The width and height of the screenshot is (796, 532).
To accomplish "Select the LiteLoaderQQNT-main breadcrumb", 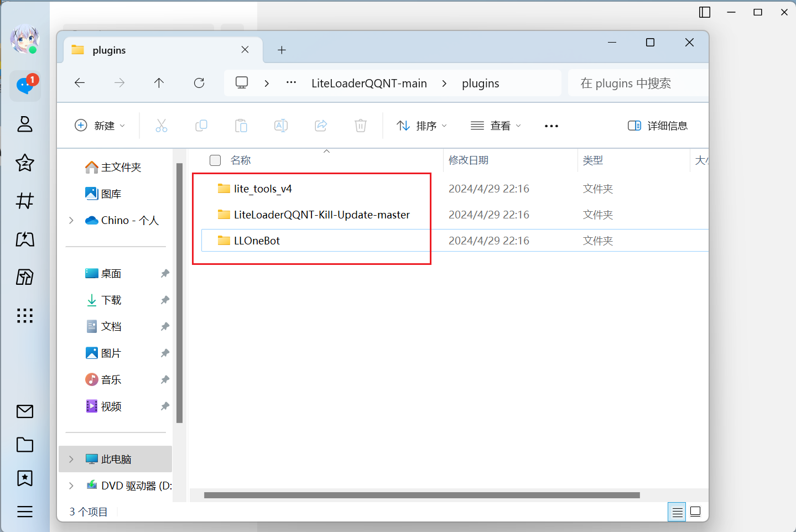I will (x=369, y=84).
